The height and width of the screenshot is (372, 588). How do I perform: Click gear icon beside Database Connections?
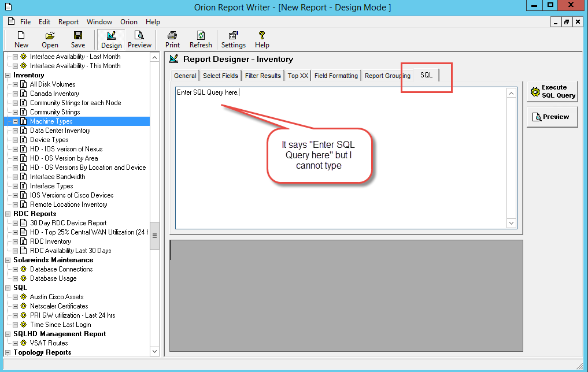23,269
